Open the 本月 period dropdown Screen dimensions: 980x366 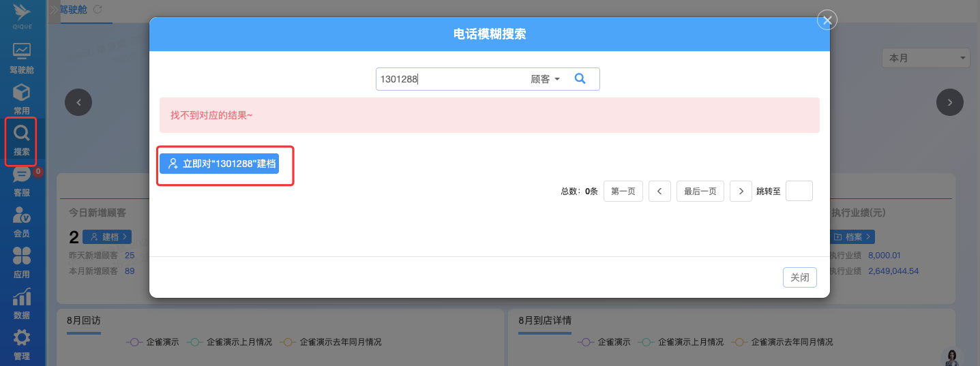click(925, 58)
